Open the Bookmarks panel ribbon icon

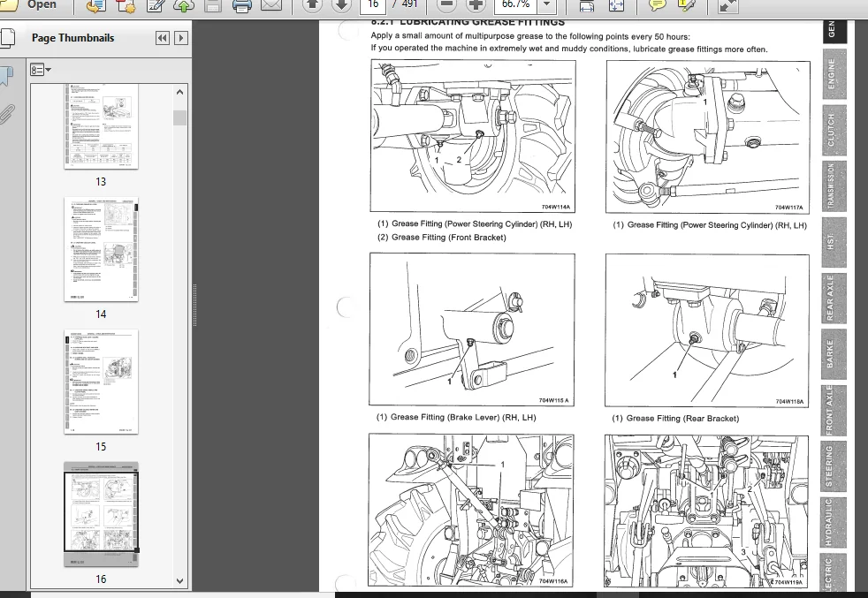[7, 76]
